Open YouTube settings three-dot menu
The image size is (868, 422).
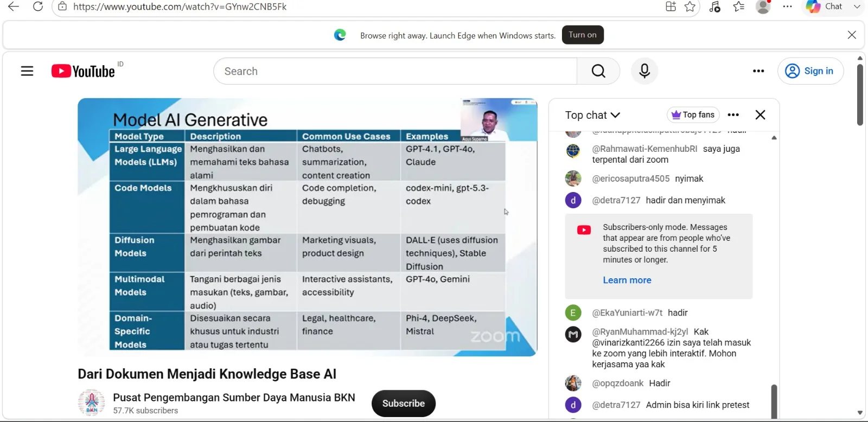coord(758,71)
